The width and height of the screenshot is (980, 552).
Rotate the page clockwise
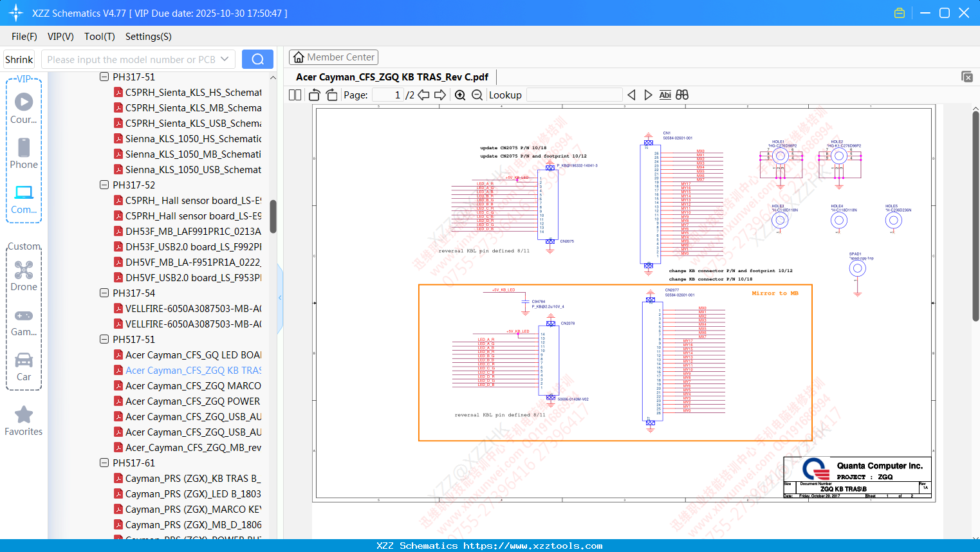coord(331,95)
